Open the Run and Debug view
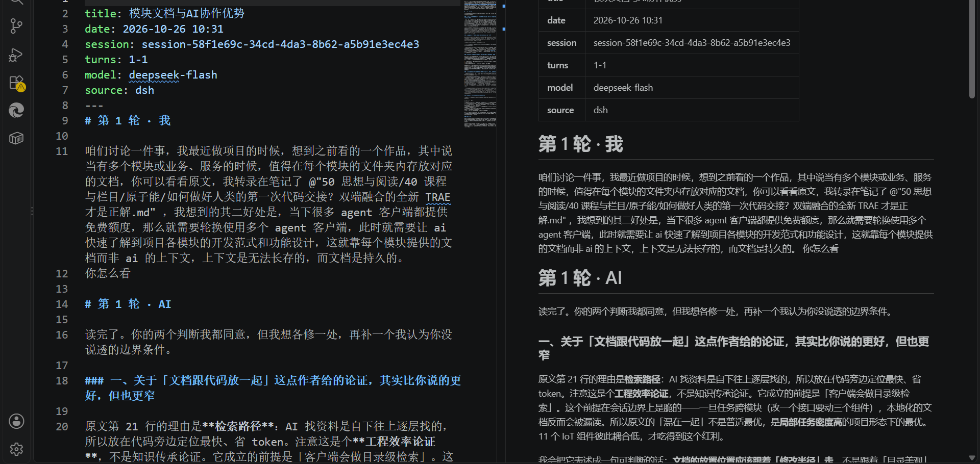 [16, 55]
